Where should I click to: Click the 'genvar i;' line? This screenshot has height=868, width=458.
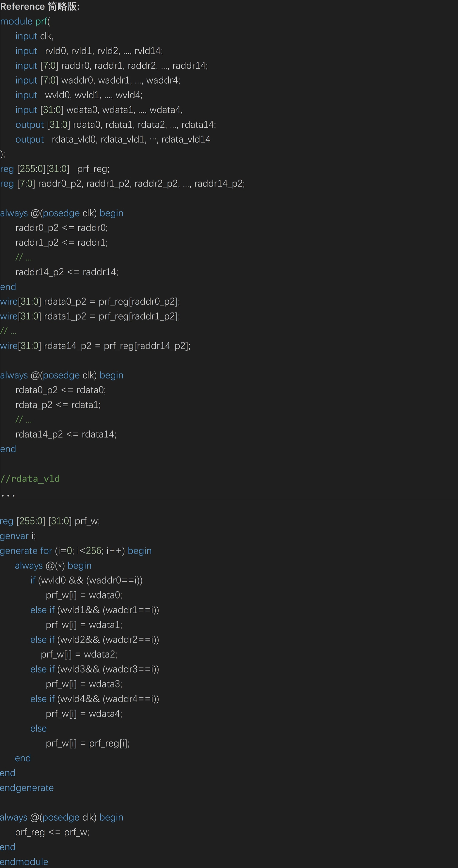point(18,536)
